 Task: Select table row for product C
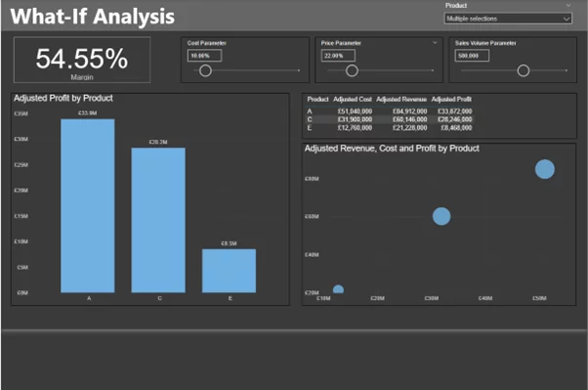390,119
